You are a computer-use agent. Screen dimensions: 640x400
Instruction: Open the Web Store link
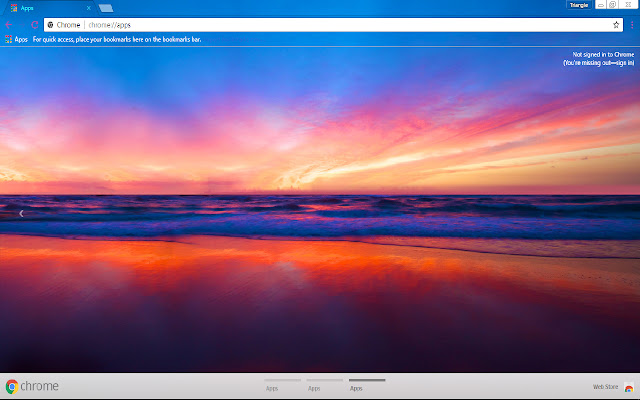605,387
